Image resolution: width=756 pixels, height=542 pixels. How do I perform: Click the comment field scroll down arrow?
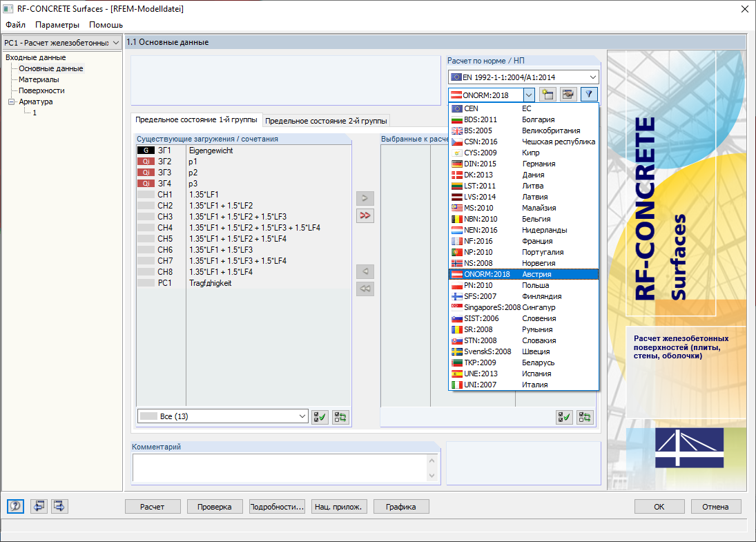[432, 476]
